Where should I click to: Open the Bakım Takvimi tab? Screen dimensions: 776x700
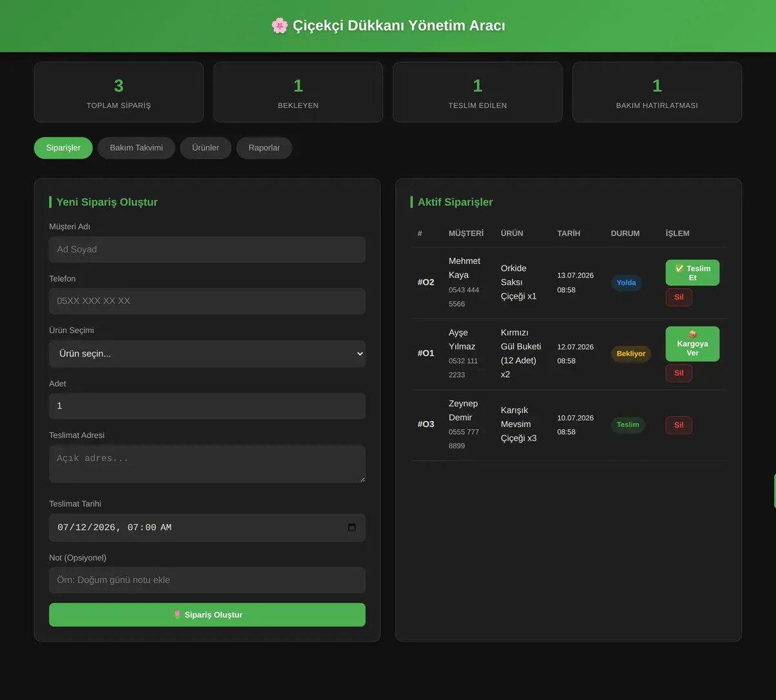136,148
